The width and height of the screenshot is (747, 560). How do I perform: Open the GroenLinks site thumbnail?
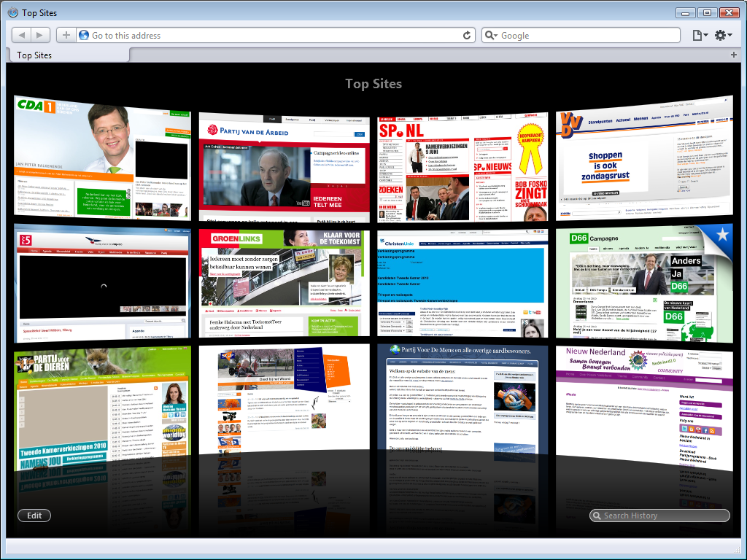[284, 283]
